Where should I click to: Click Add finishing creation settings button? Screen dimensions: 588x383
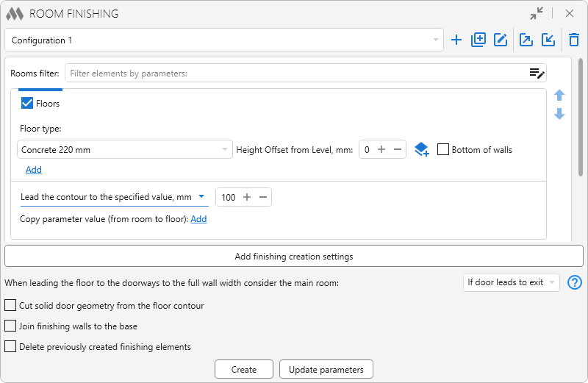click(x=293, y=257)
